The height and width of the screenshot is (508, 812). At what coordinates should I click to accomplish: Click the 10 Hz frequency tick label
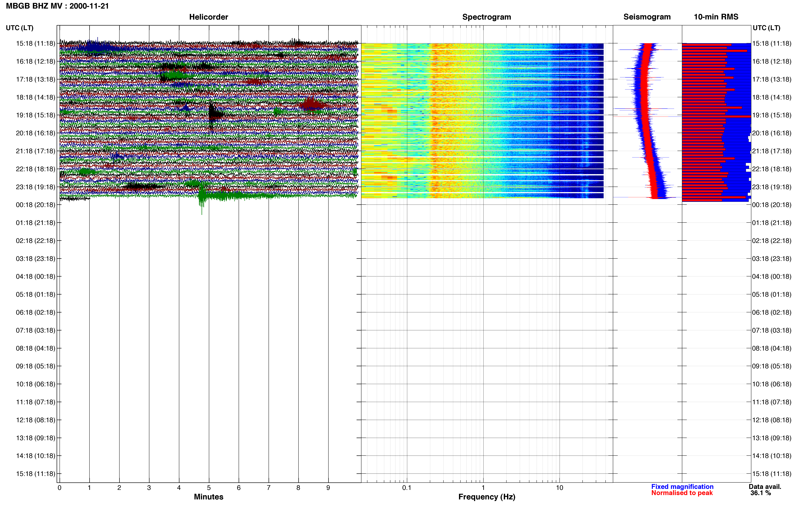coord(559,487)
